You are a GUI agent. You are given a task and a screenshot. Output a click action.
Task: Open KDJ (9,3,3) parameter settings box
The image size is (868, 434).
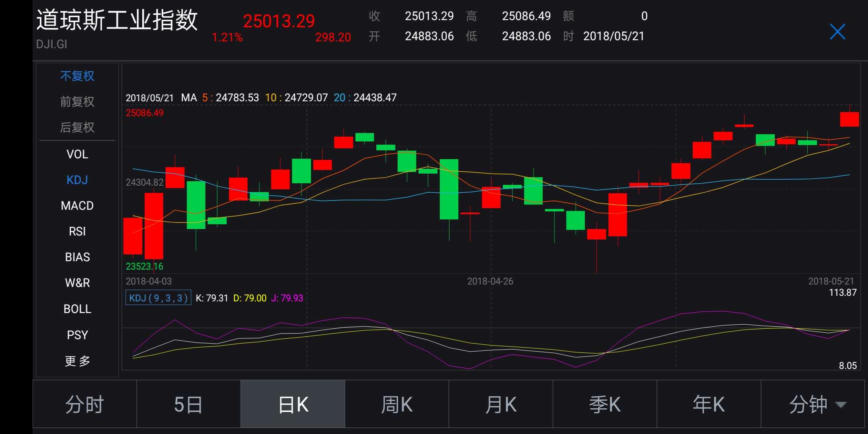(158, 298)
